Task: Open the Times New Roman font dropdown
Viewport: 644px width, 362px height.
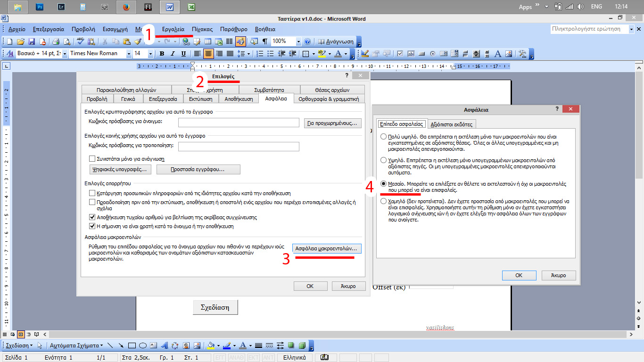Action: point(128,54)
